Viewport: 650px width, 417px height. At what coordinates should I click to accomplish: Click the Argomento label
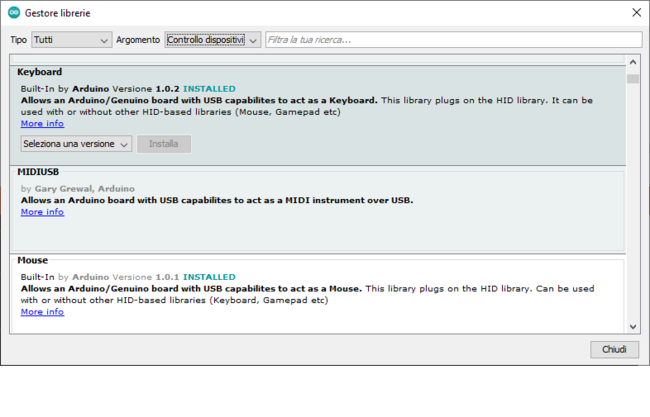pos(138,40)
